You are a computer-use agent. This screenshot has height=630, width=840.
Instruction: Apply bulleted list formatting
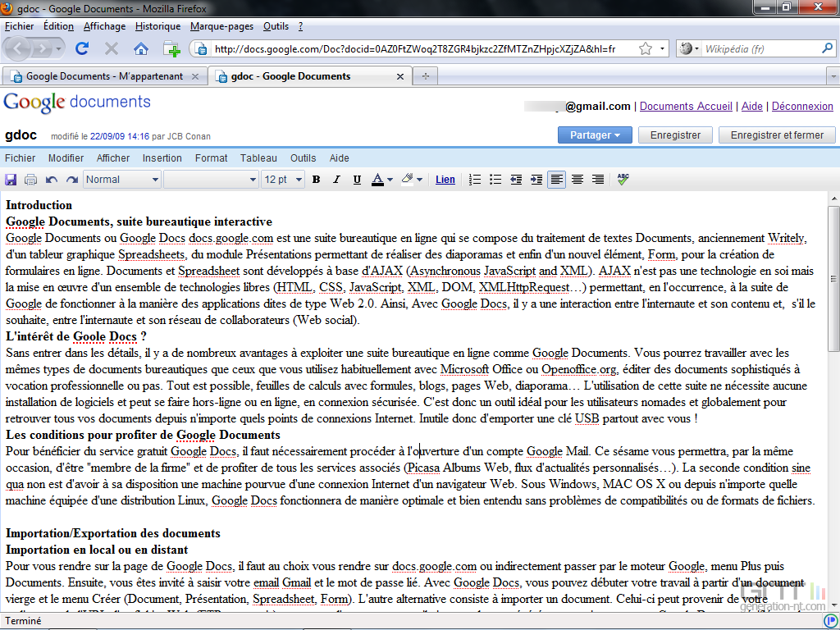[x=495, y=180]
